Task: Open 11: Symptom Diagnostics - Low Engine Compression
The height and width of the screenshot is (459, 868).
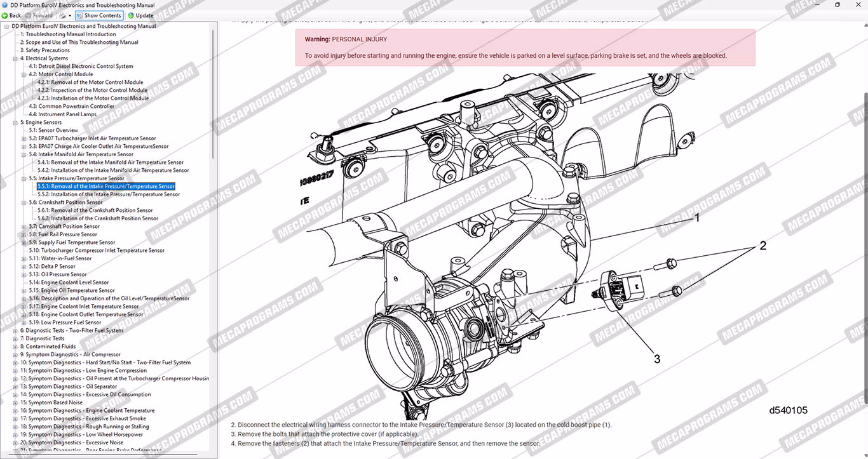Action: [83, 371]
